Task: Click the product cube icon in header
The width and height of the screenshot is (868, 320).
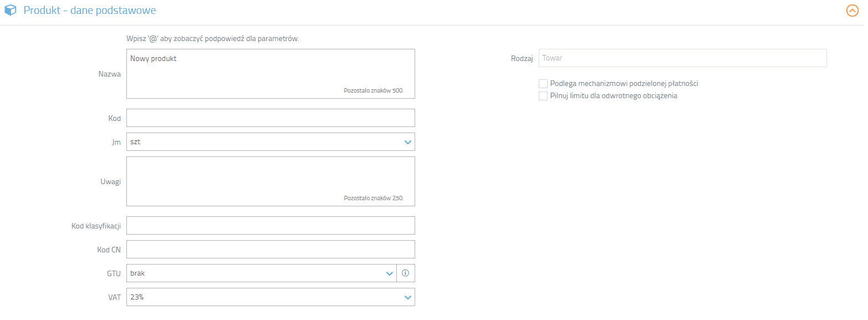Action: click(x=10, y=11)
